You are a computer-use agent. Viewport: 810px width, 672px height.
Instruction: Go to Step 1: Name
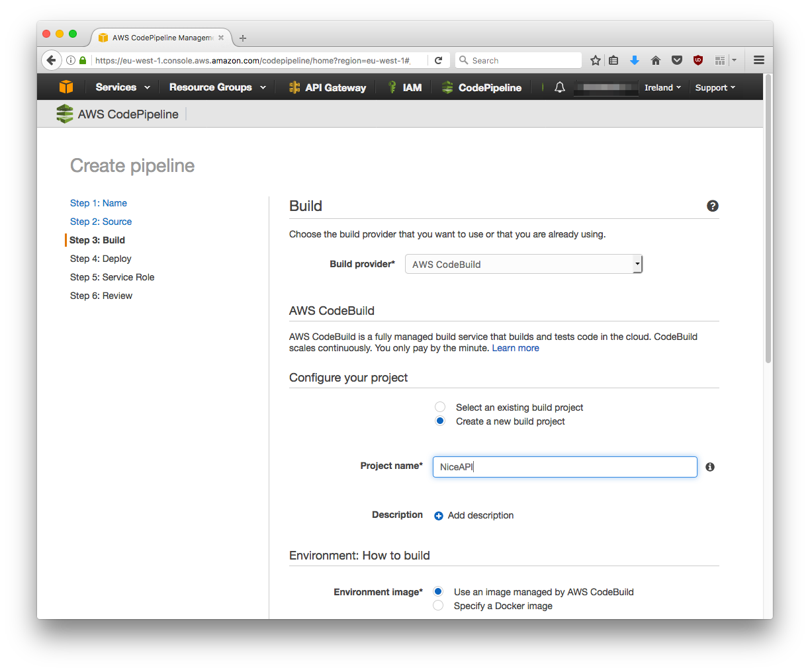(x=99, y=203)
